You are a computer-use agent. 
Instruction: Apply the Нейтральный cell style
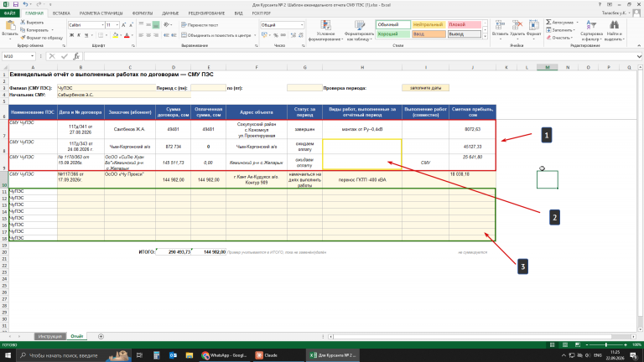(428, 24)
